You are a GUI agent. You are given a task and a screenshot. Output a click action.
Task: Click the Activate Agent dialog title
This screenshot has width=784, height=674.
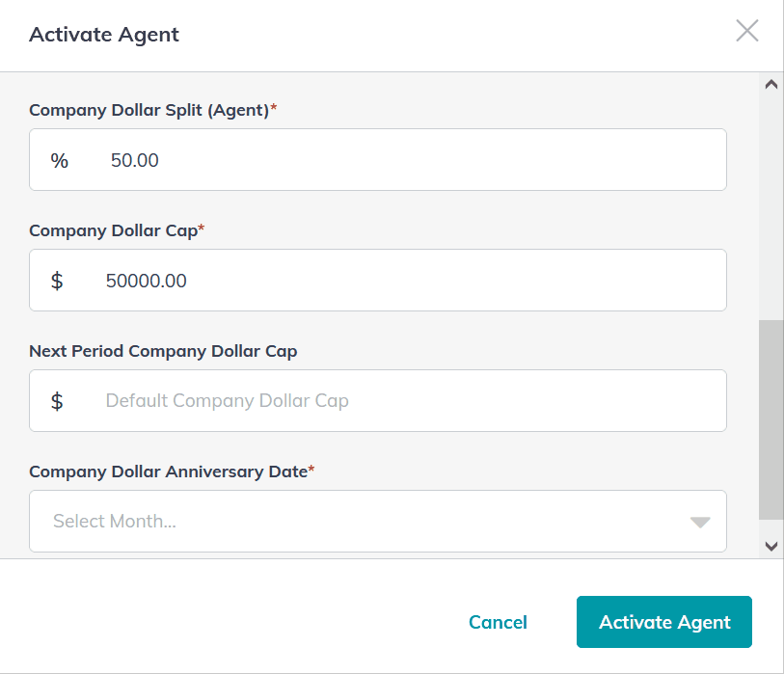pos(103,35)
